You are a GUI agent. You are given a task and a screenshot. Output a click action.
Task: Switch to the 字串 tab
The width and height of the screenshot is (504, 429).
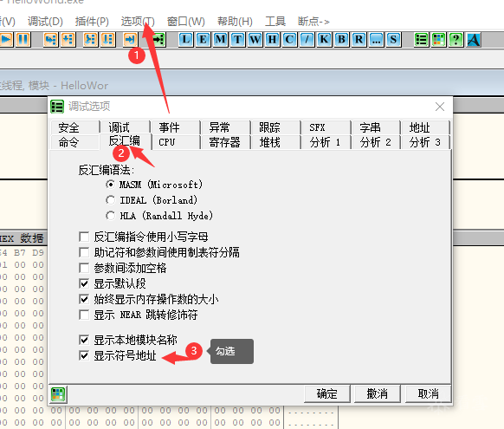[x=376, y=127]
